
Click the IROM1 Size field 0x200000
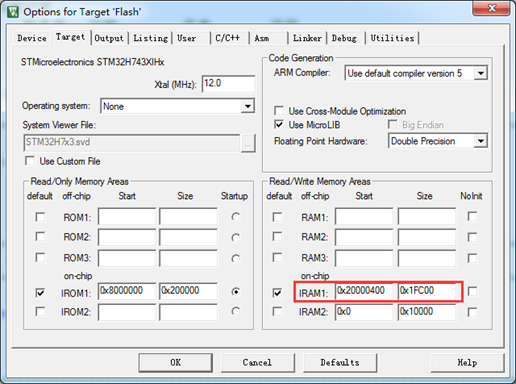click(x=188, y=291)
